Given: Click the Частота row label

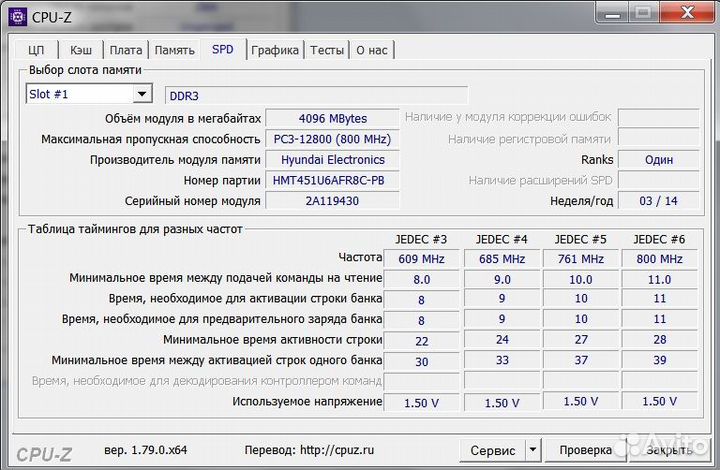Looking at the screenshot, I should tap(360, 257).
